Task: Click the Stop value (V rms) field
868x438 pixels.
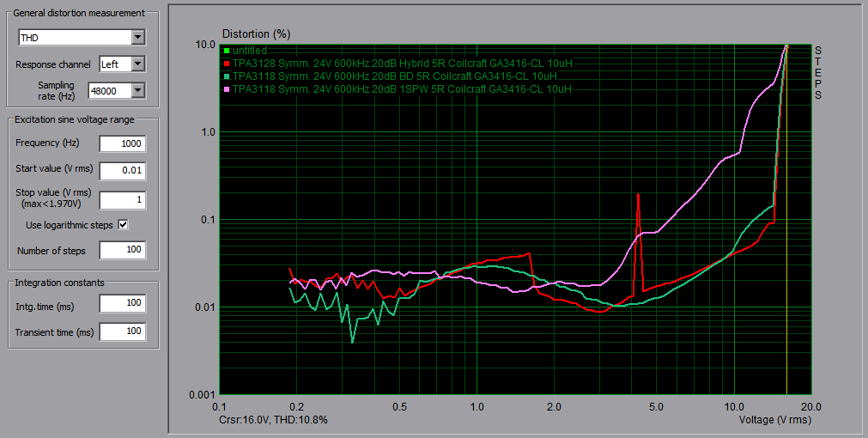Action: (x=122, y=200)
